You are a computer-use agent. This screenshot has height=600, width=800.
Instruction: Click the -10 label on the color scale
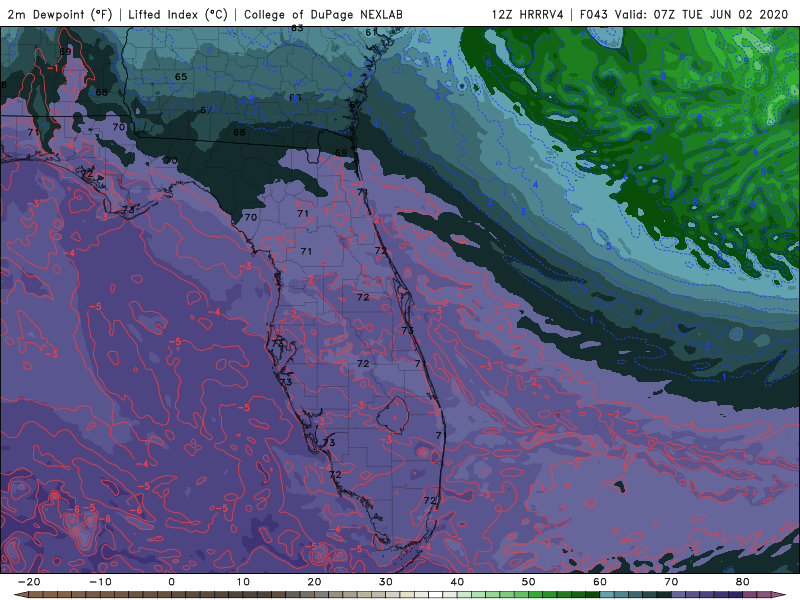100,582
